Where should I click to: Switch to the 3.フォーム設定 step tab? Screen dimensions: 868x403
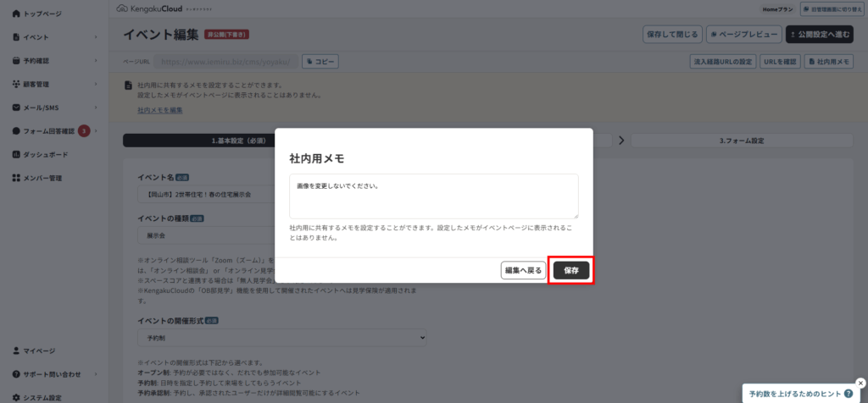coord(742,141)
